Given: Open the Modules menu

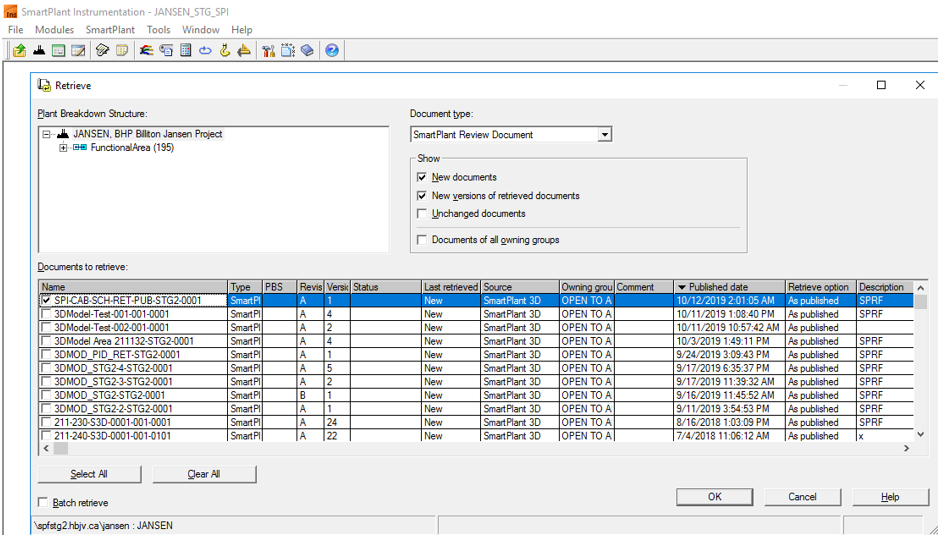Looking at the screenshot, I should (x=54, y=30).
